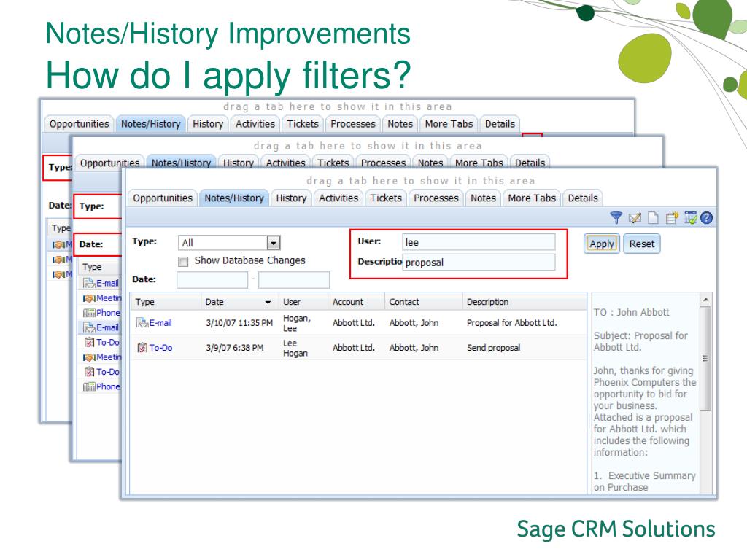Screen dimensions: 747x560
Task: Open the compose e-mail envelope icon
Action: pyautogui.click(x=635, y=218)
